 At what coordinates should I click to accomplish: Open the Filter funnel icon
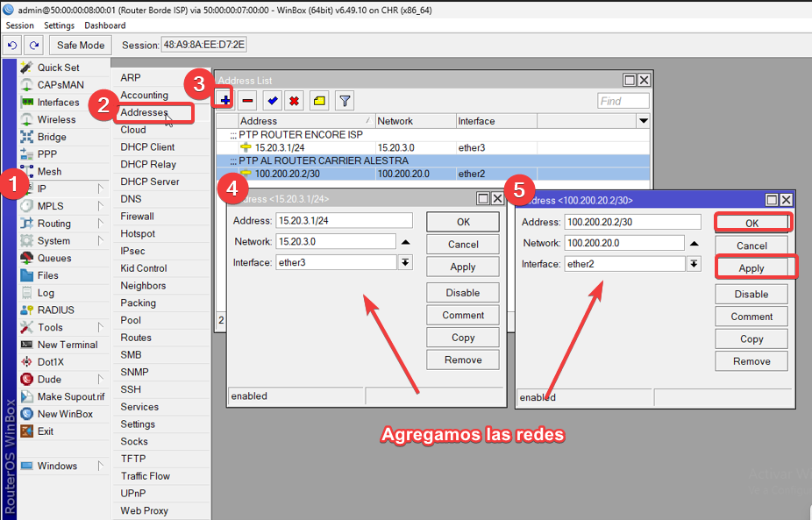345,101
